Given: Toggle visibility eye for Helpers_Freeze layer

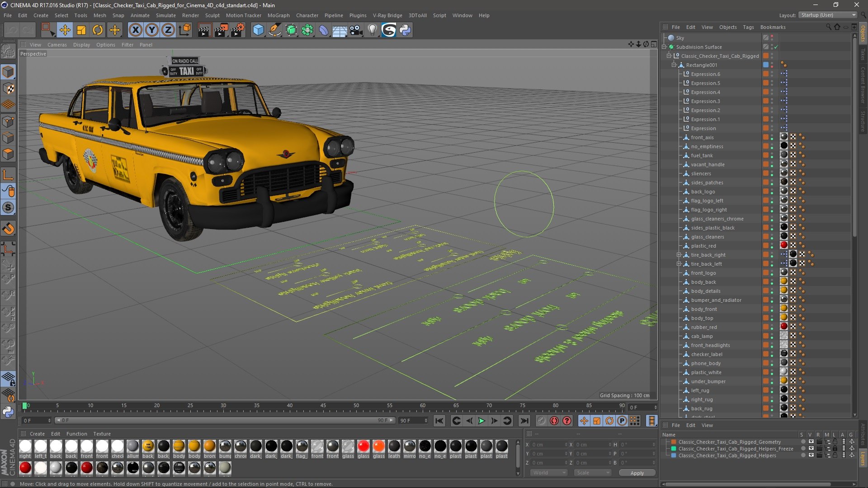Looking at the screenshot, I should [811, 449].
